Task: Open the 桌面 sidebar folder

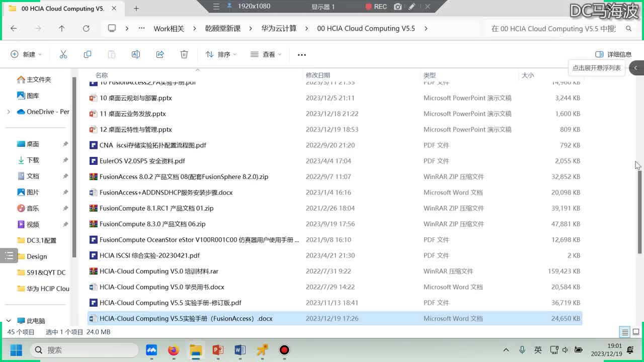Action: [x=28, y=144]
